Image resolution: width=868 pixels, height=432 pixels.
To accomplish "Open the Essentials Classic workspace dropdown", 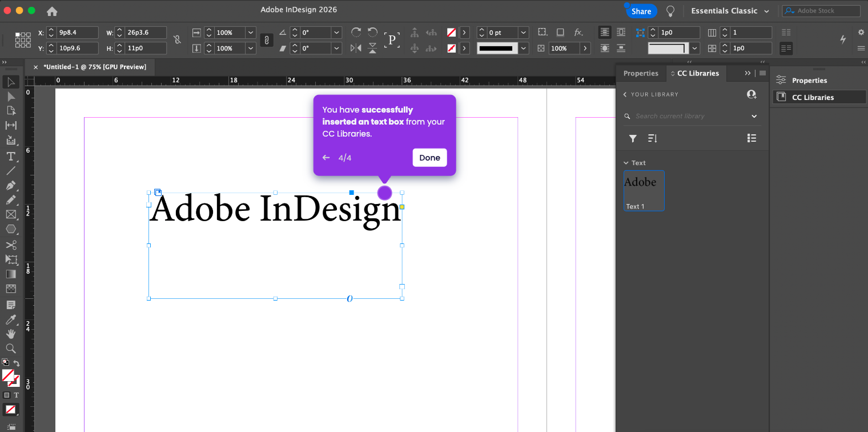I will coord(730,11).
